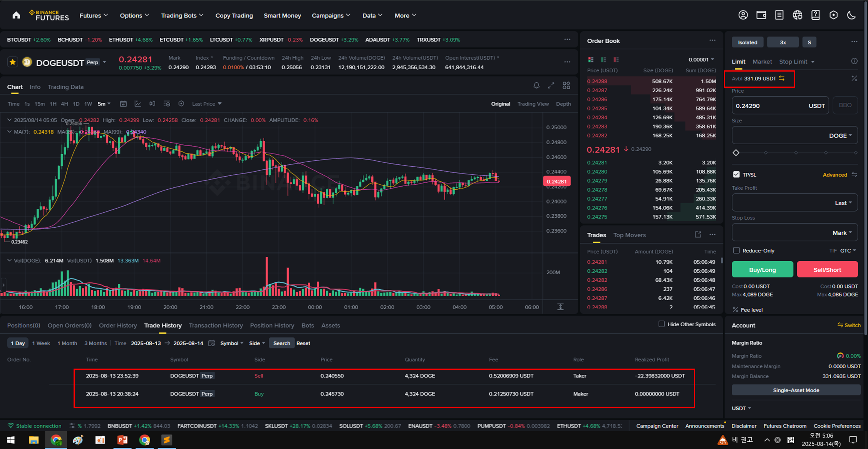Switch to the Order History tab

click(118, 325)
